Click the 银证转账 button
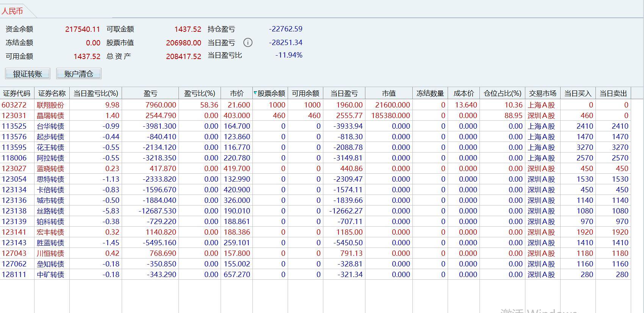The image size is (644, 313). [28, 74]
